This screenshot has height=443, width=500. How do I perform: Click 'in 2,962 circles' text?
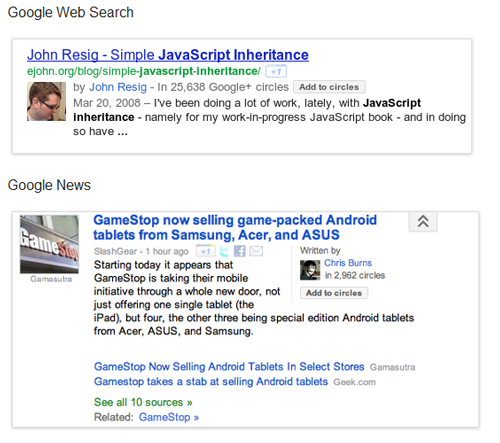(355, 275)
